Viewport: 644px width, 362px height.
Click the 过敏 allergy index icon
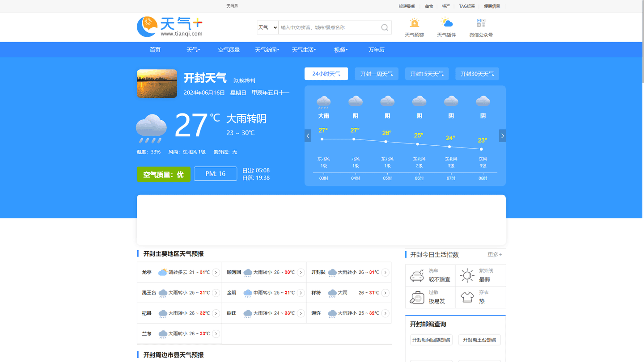point(417,297)
